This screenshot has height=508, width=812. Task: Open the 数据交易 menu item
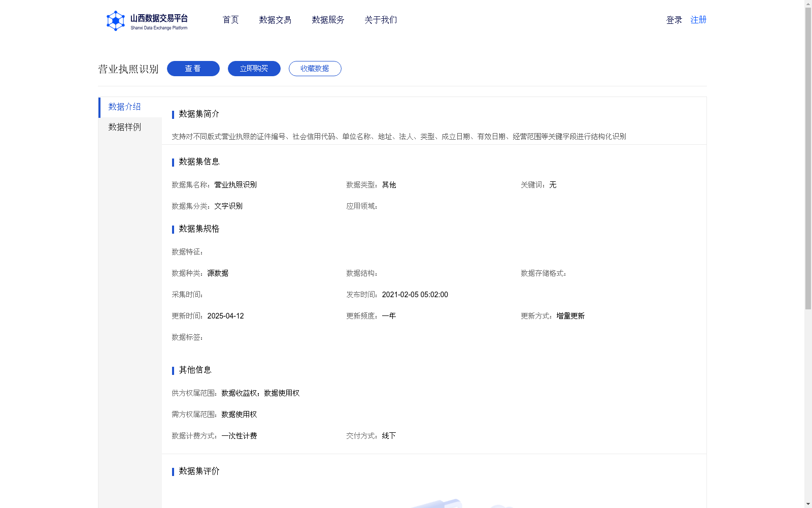275,20
